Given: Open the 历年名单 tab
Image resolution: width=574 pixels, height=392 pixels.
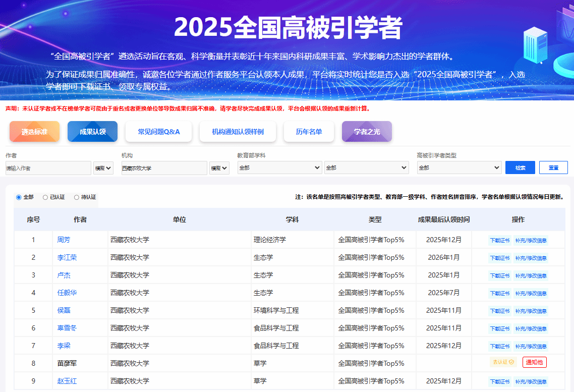Looking at the screenshot, I should [309, 132].
